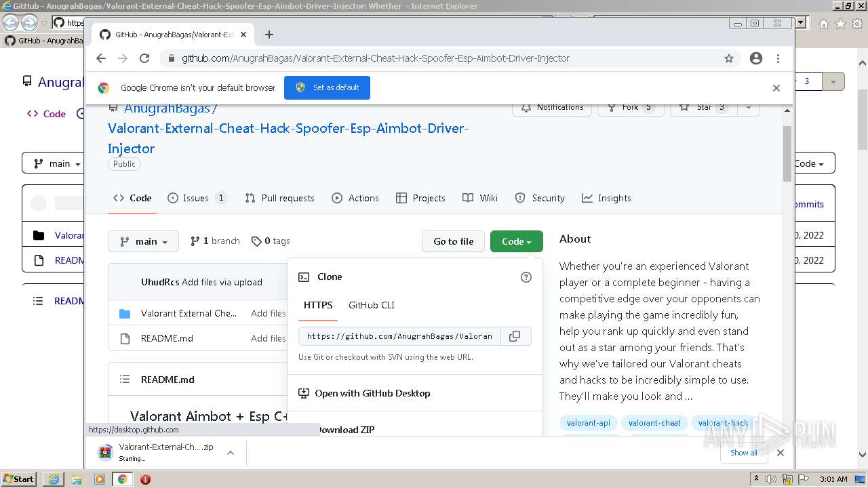The image size is (868, 488).
Task: Expand the Star dropdown caret
Action: click(x=748, y=107)
